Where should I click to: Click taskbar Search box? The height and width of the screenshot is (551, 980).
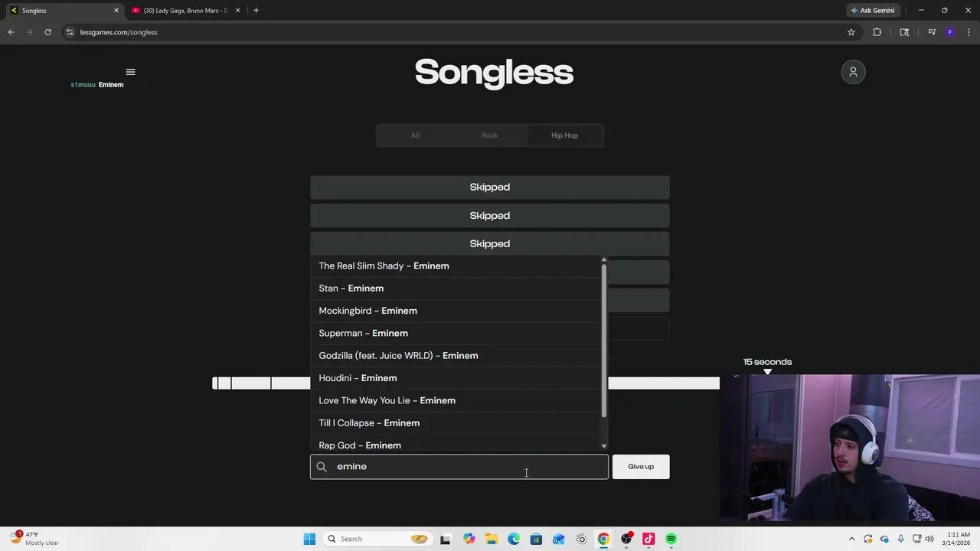(377, 539)
